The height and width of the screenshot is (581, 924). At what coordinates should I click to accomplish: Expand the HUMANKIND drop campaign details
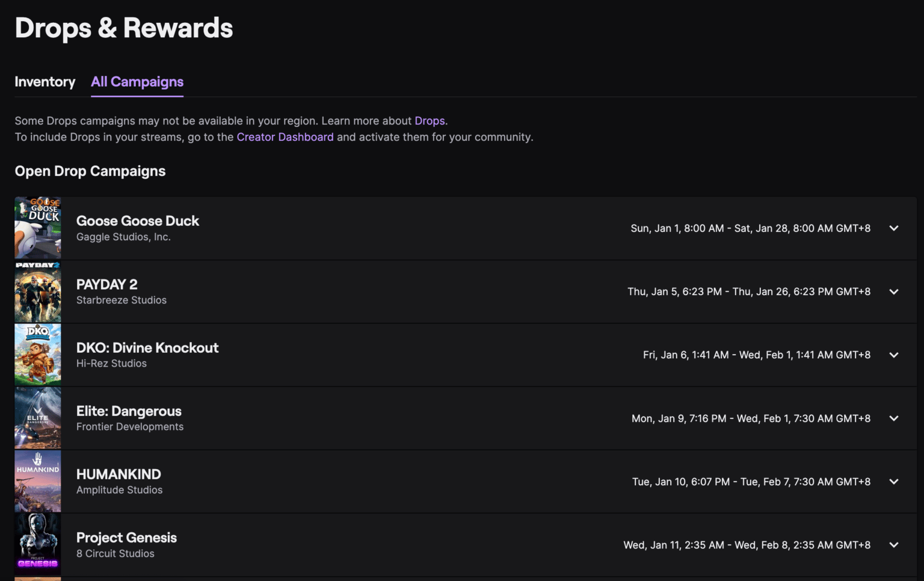tap(894, 481)
